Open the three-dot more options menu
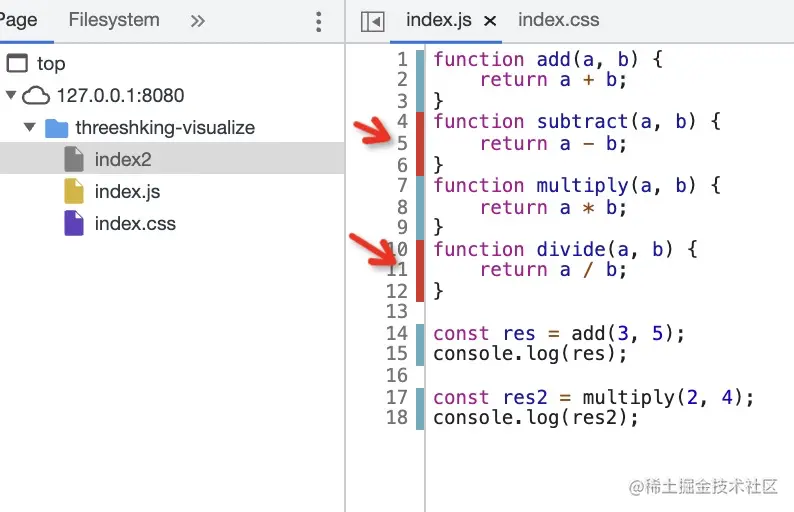Image resolution: width=794 pixels, height=512 pixels. pyautogui.click(x=319, y=22)
